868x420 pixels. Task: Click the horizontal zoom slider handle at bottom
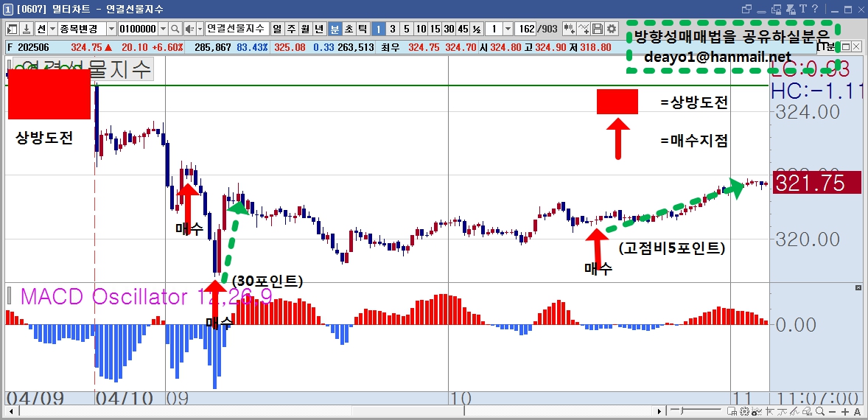click(682, 410)
